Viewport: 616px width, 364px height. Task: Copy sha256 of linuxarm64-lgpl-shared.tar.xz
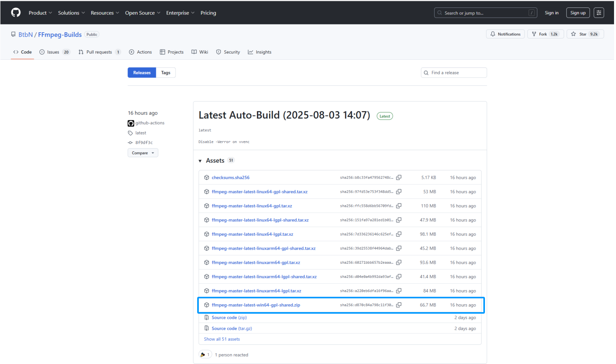click(x=399, y=277)
